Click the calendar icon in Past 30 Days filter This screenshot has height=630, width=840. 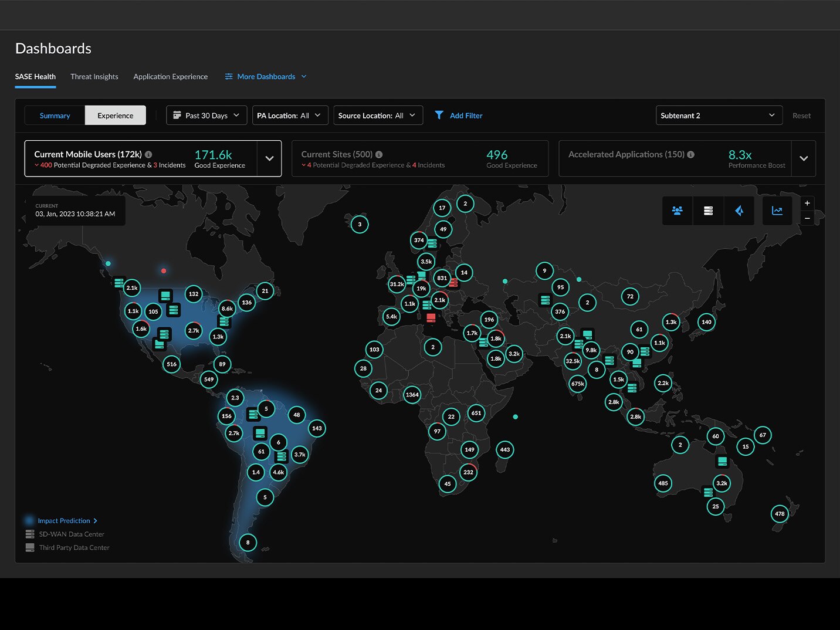(178, 115)
